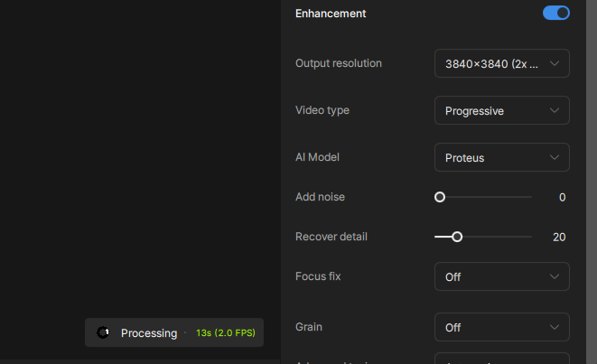Click the Enhancement section heading
Image resolution: width=597 pixels, height=364 pixels.
[x=331, y=14]
